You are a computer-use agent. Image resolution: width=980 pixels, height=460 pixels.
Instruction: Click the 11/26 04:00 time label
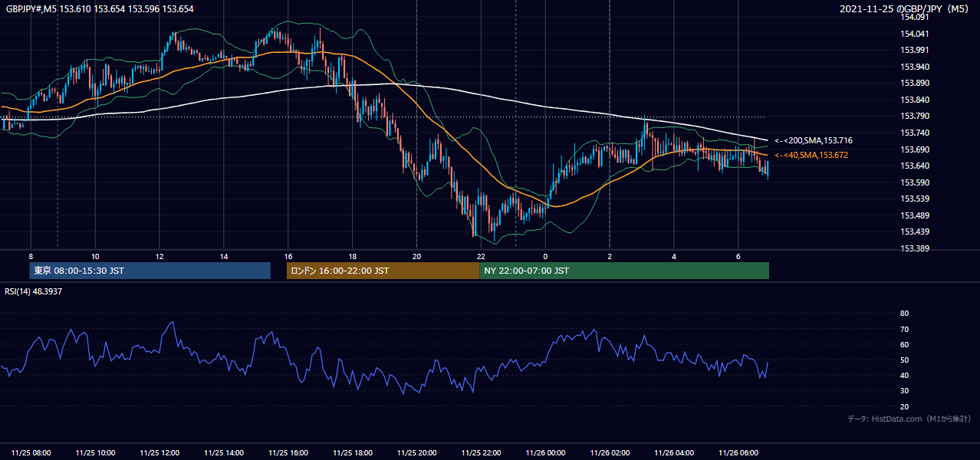tap(674, 452)
